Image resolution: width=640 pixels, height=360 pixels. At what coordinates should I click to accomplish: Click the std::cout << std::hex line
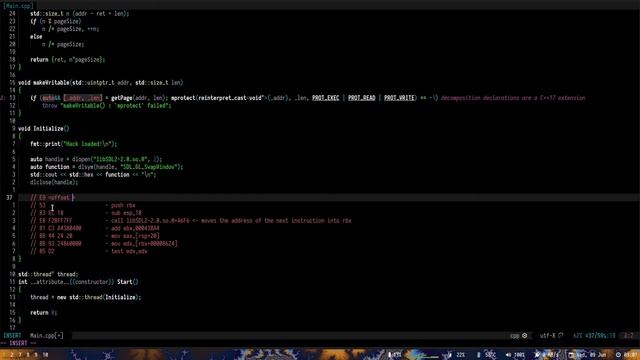tap(93, 175)
